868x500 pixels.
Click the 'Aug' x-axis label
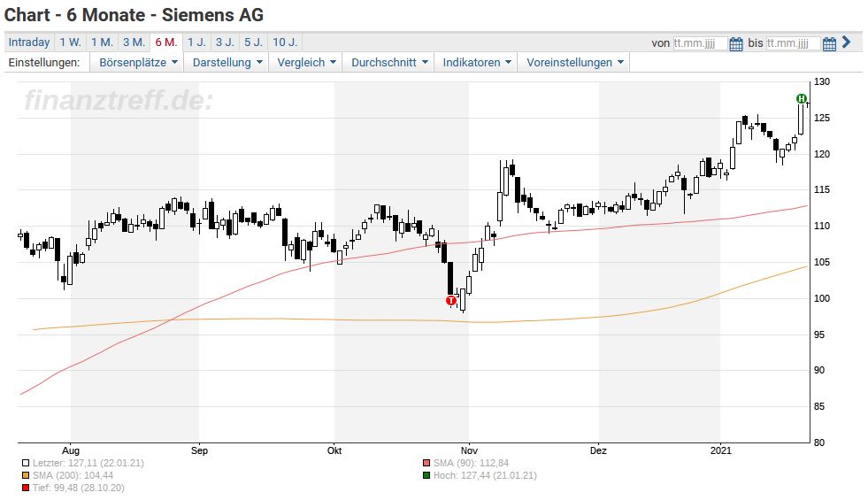pos(70,450)
